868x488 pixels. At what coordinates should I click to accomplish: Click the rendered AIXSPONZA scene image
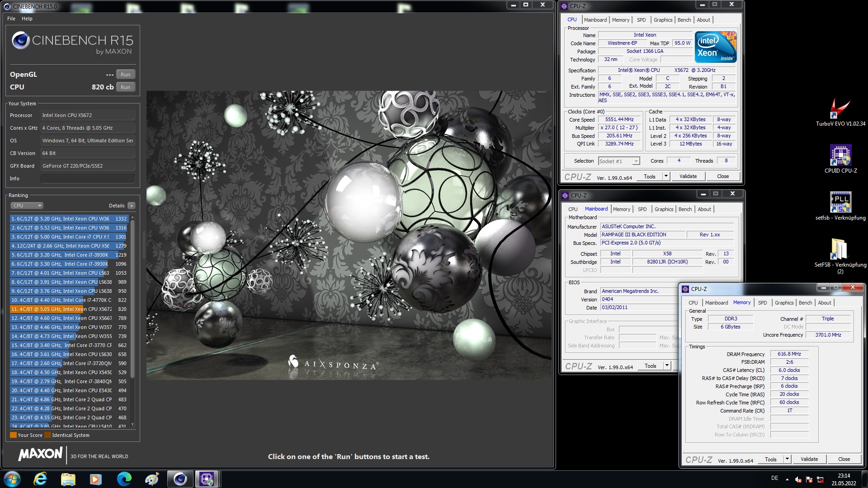coord(349,235)
